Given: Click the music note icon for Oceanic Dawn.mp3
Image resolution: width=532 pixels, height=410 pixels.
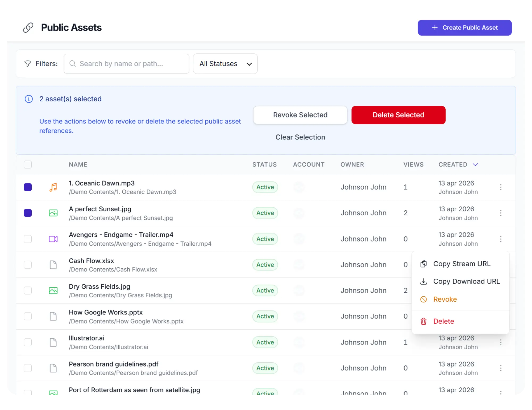Looking at the screenshot, I should click(x=53, y=187).
